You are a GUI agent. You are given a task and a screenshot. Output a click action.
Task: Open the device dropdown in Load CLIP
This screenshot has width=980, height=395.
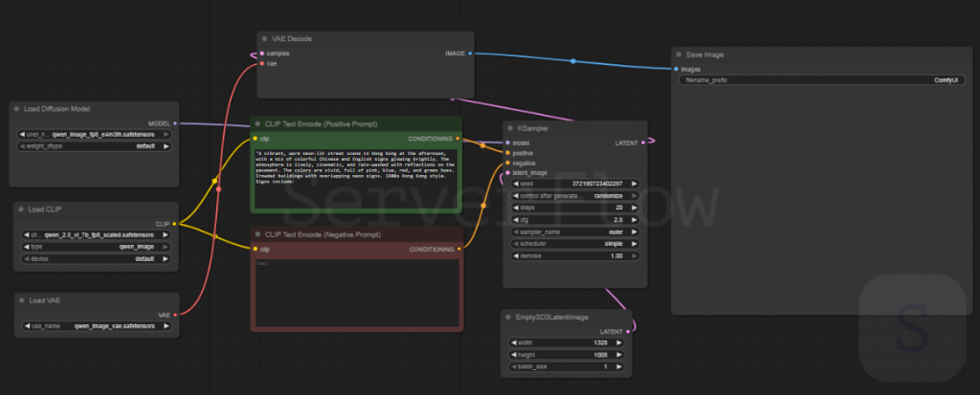pyautogui.click(x=96, y=259)
